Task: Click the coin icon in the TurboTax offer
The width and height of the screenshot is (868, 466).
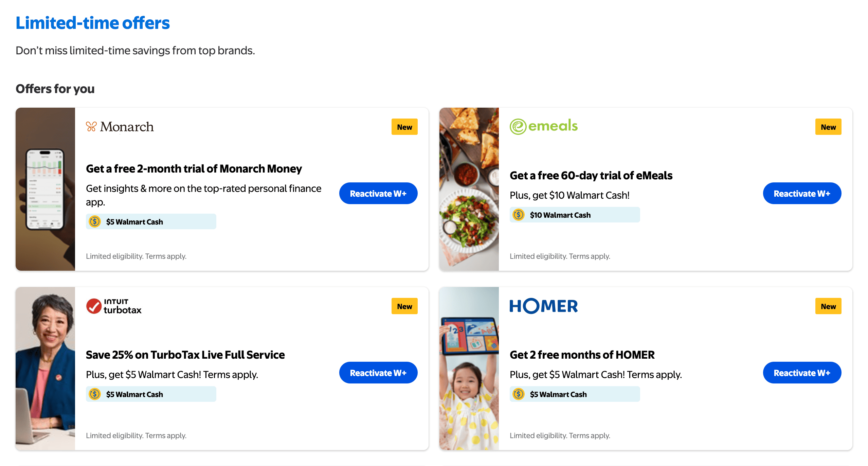Action: [95, 394]
